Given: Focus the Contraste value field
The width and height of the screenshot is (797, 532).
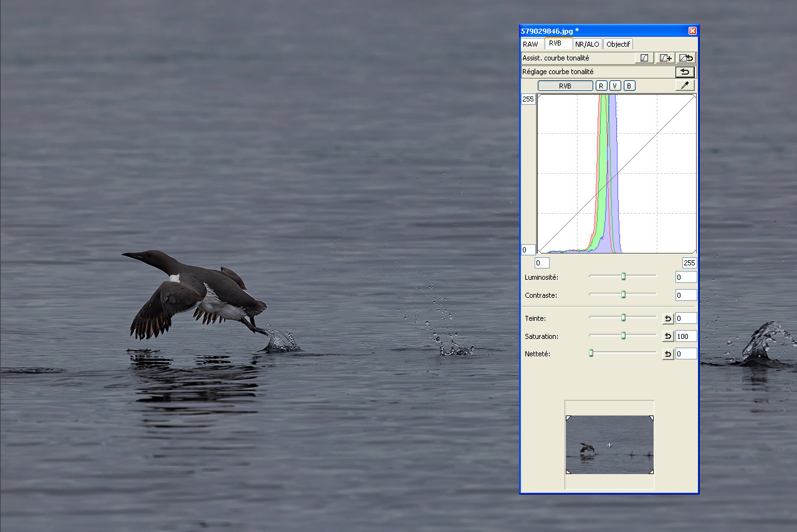Looking at the screenshot, I should (686, 295).
